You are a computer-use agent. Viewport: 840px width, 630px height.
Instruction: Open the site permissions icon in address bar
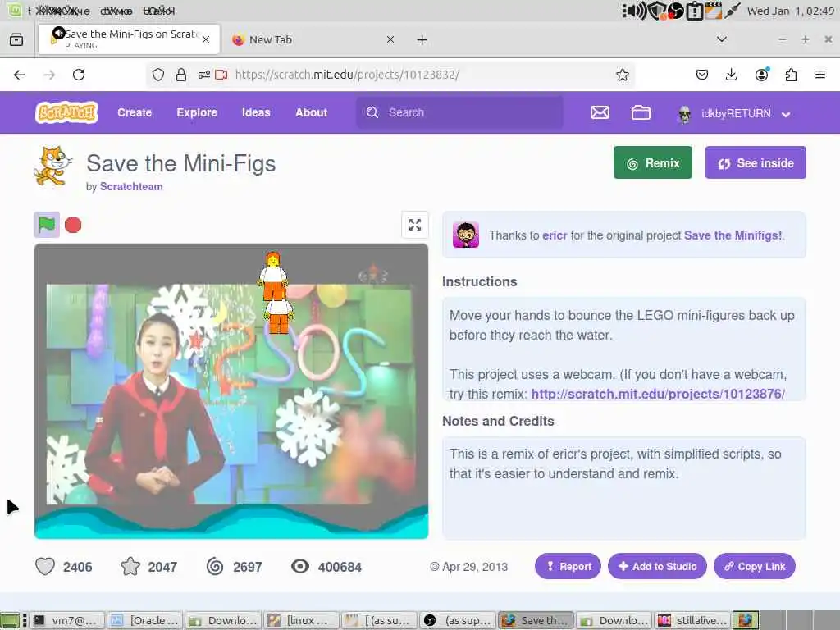point(203,75)
